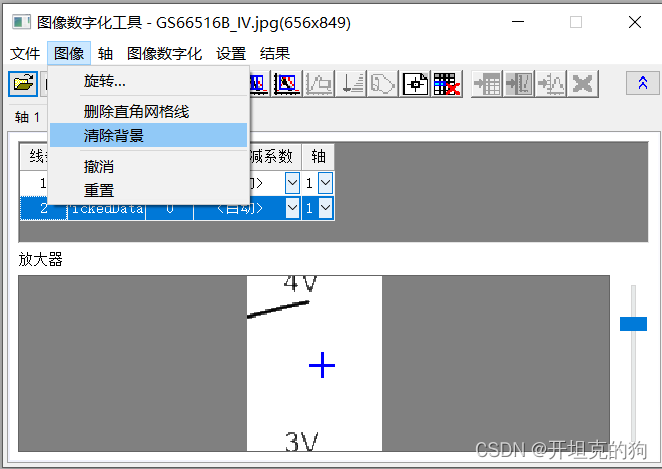Open the 设置 menu
This screenshot has height=469, width=662.
231,54
